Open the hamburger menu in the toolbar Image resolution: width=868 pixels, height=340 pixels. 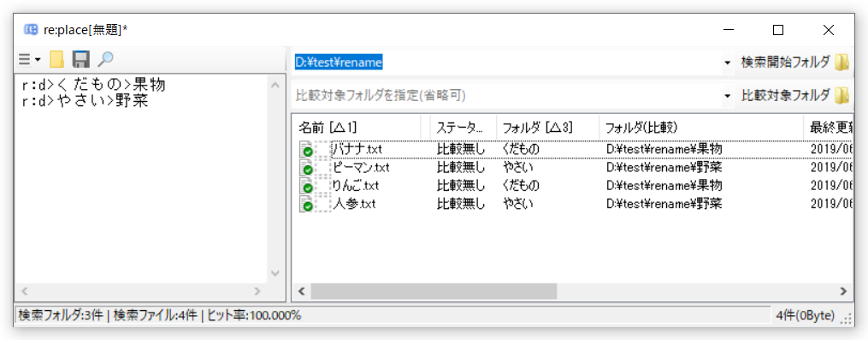(x=29, y=59)
